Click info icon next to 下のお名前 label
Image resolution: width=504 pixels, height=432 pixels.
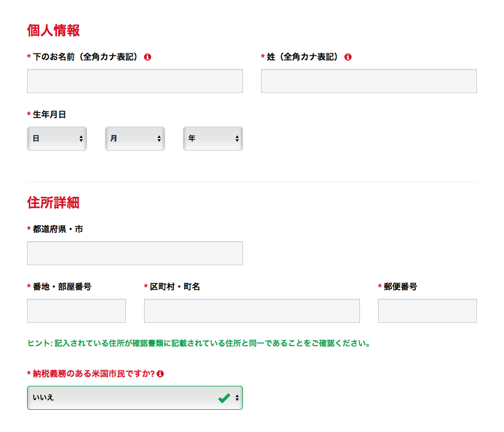coord(148,57)
